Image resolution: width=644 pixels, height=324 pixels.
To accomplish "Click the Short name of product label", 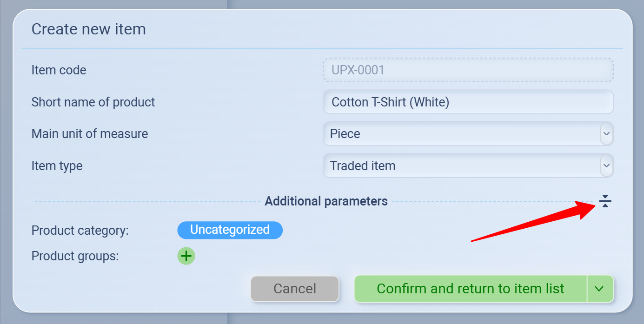I will pos(93,102).
